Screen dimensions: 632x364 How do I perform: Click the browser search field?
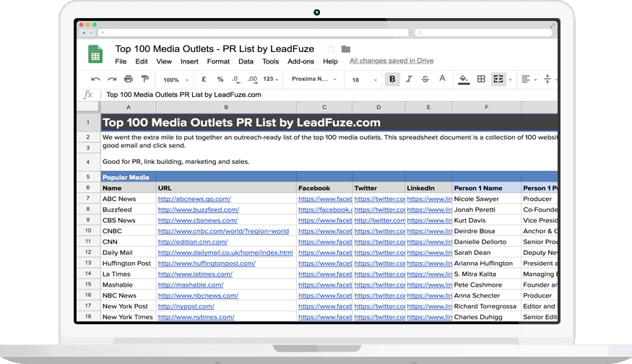(x=483, y=32)
